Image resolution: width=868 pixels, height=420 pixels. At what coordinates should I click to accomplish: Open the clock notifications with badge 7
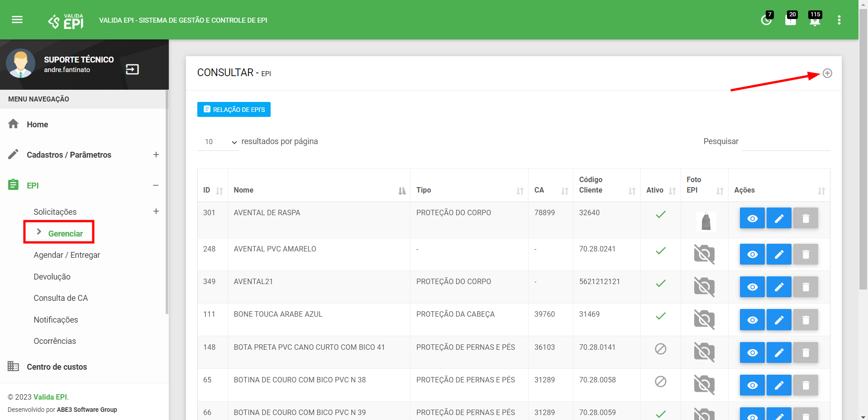[x=766, y=19]
